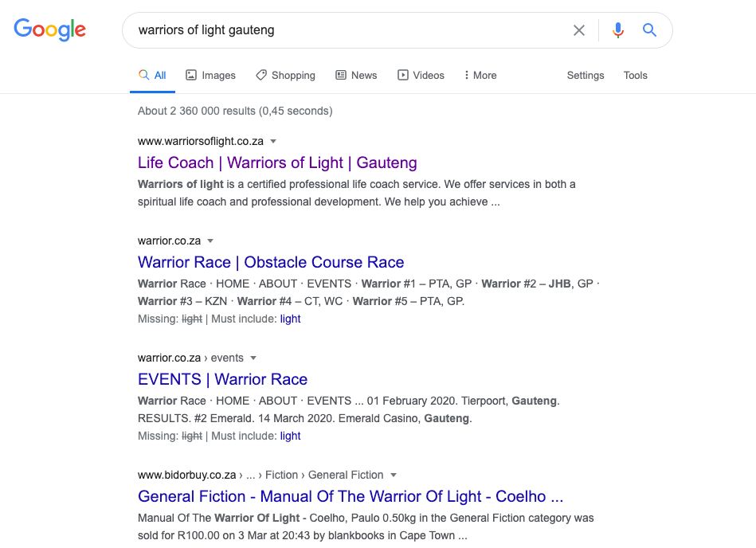756x548 pixels.
Task: Click the three-dot icon beside More
Action: [466, 75]
